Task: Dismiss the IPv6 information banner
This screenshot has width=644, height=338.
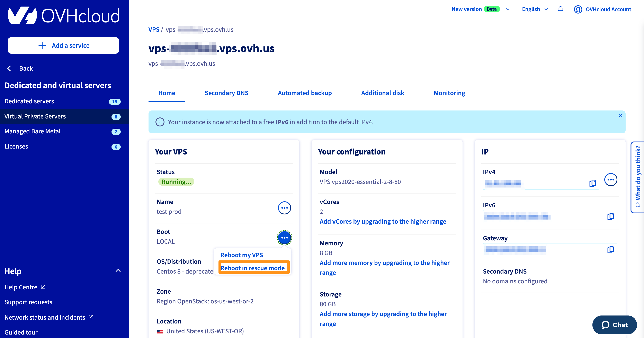Action: click(x=620, y=116)
